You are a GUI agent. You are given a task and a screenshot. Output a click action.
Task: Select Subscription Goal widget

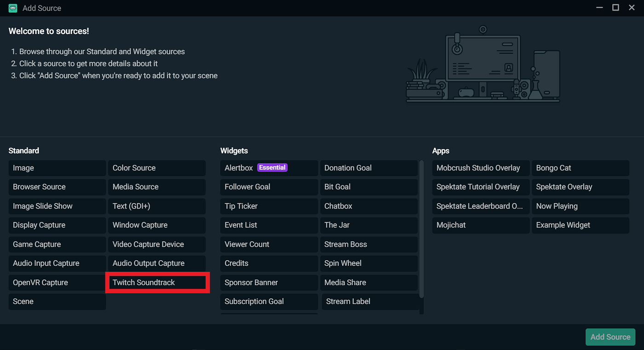tap(269, 301)
